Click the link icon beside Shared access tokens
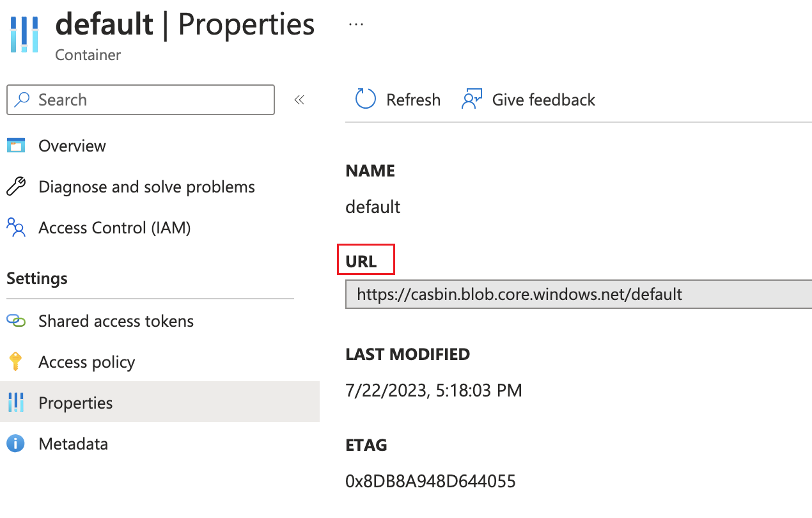Screen dimensions: 812x518 pyautogui.click(x=17, y=321)
